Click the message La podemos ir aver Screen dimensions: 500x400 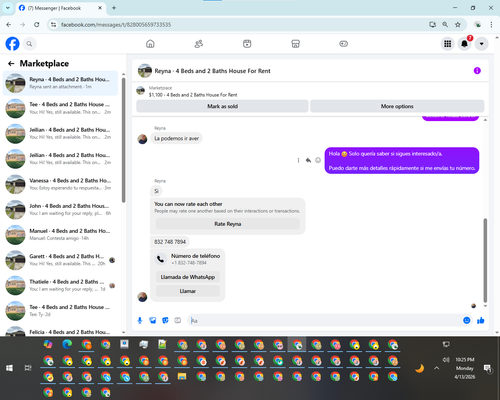176,138
